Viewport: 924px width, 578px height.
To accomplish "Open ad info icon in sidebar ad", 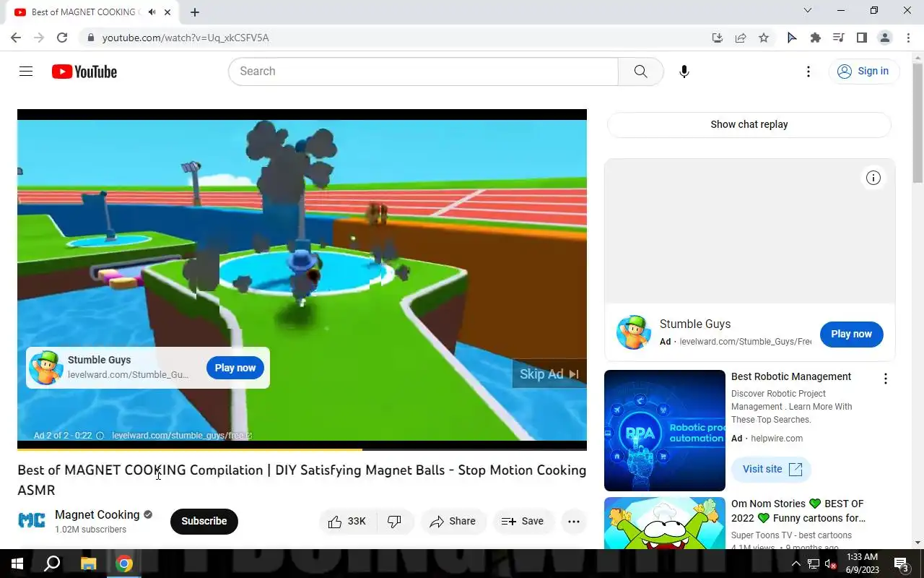I will tap(873, 178).
